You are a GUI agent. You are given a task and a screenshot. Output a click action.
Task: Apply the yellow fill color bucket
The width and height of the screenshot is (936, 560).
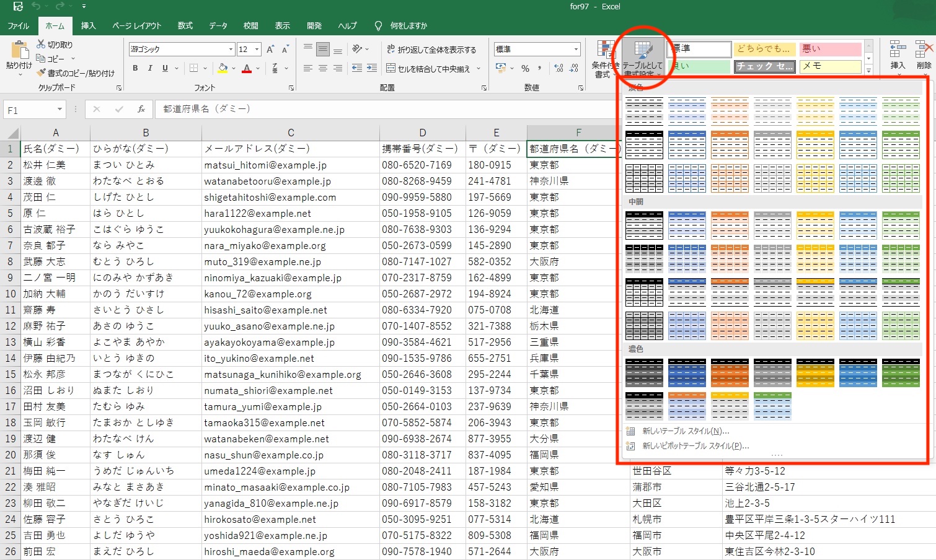click(x=223, y=68)
